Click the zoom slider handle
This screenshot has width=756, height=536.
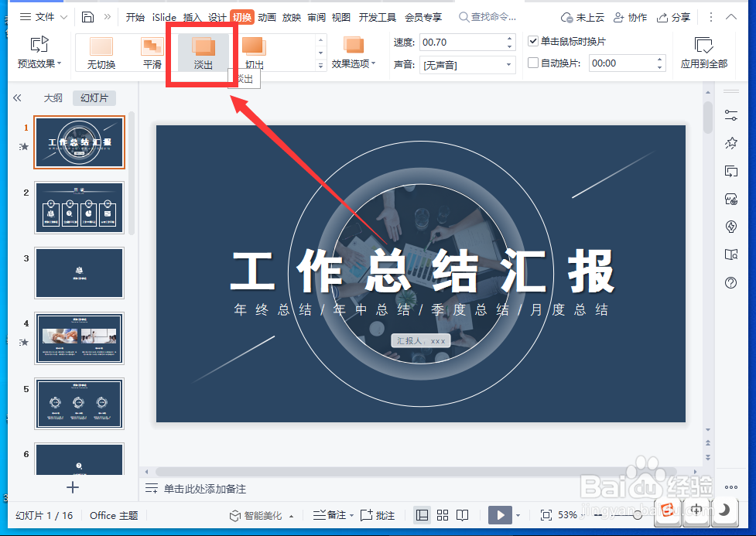click(x=638, y=515)
